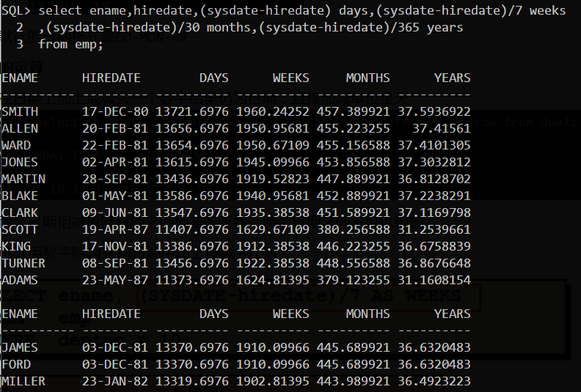
Task: Click the BLAKE employee name
Action: click(x=20, y=196)
